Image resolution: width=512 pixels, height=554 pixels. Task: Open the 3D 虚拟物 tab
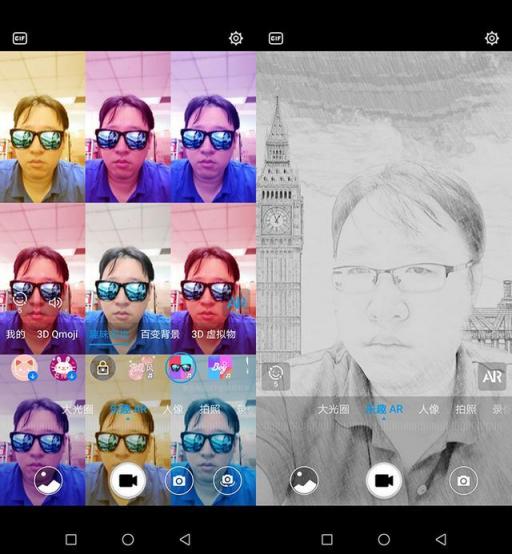[213, 334]
